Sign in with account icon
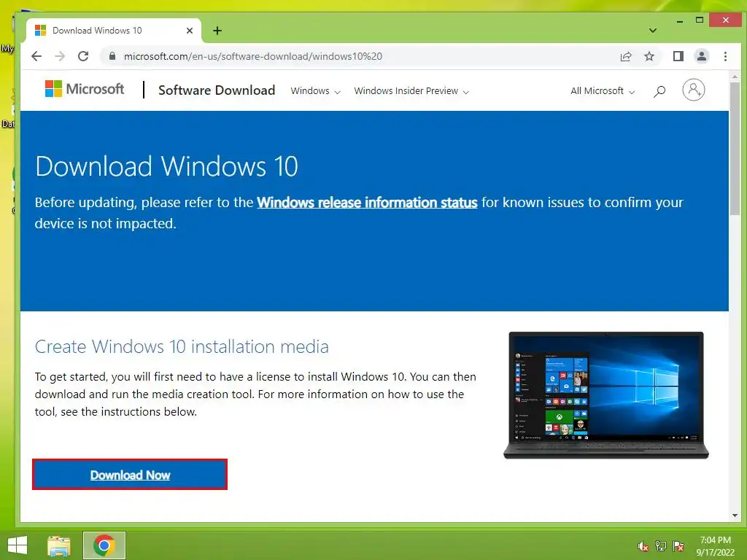Screen dimensions: 747x560 693,90
